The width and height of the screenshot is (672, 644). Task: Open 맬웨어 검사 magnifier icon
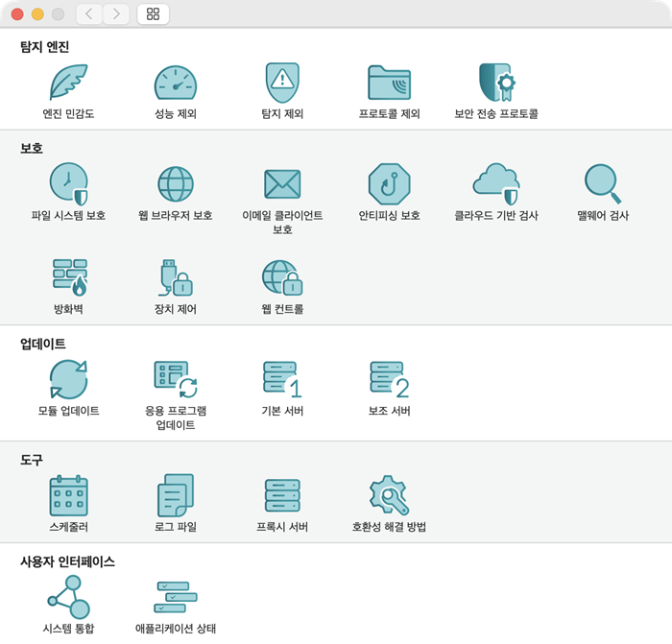click(x=603, y=184)
